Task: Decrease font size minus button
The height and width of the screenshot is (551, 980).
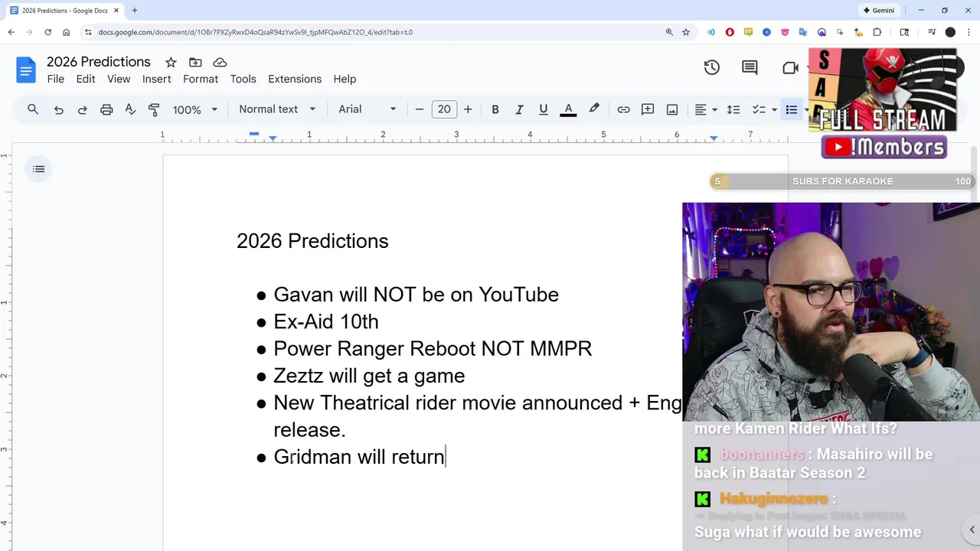Action: [419, 109]
